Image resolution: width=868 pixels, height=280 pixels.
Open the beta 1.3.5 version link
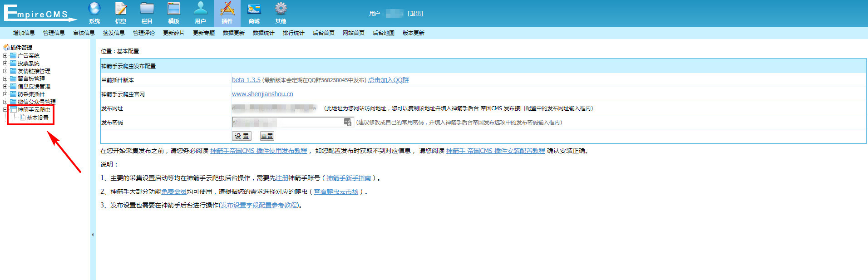coord(246,80)
